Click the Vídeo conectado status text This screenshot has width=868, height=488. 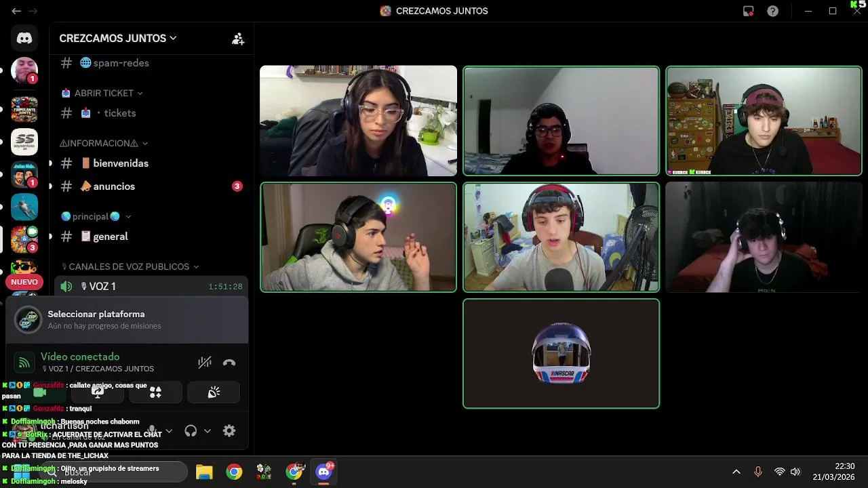coord(80,357)
